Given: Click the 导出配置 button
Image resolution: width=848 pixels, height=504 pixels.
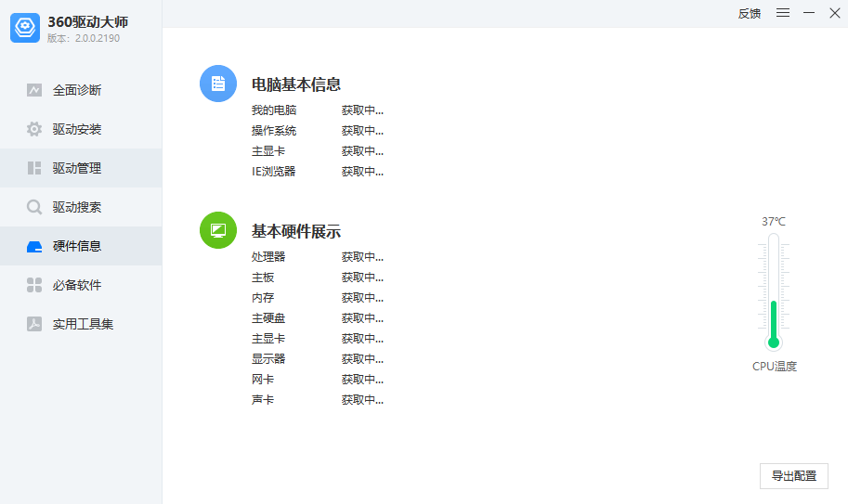Looking at the screenshot, I should pyautogui.click(x=793, y=476).
